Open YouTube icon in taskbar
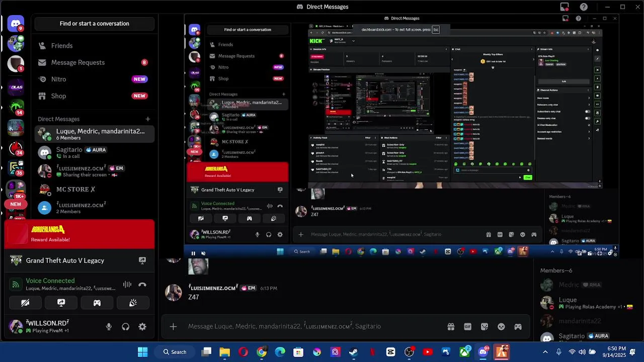The height and width of the screenshot is (362, 644). 428,352
